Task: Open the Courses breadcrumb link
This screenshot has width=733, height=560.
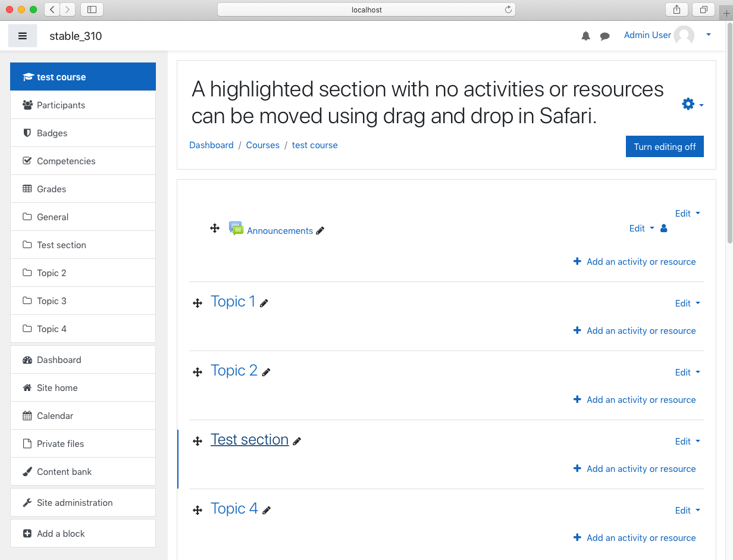Action: [262, 145]
